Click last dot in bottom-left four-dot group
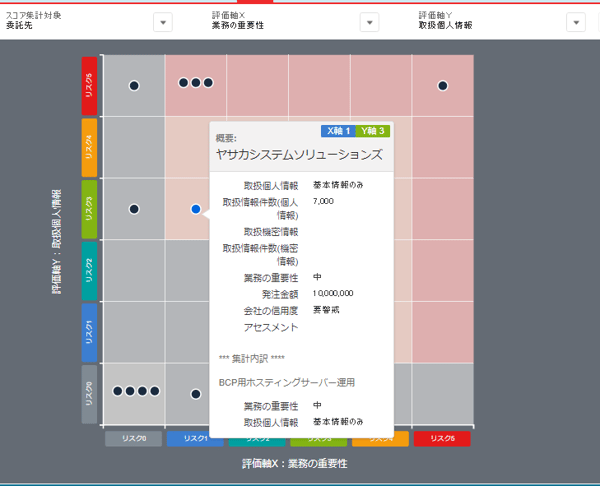 [153, 391]
